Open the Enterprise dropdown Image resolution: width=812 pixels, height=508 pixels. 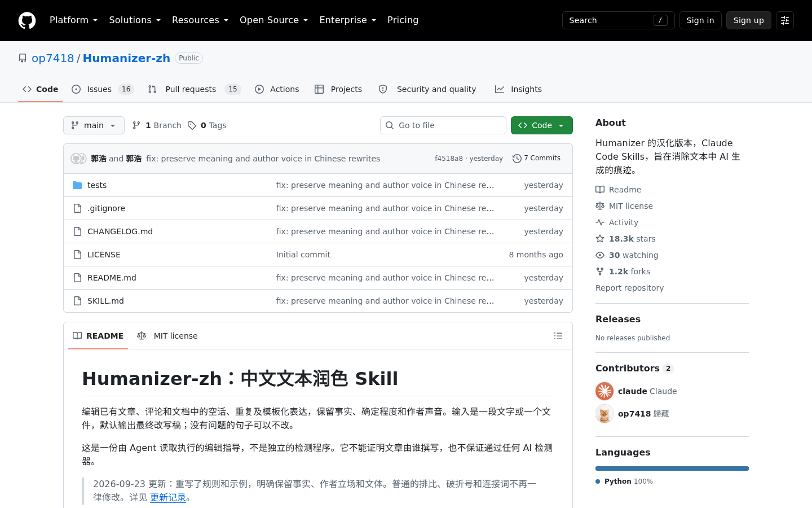click(x=347, y=20)
